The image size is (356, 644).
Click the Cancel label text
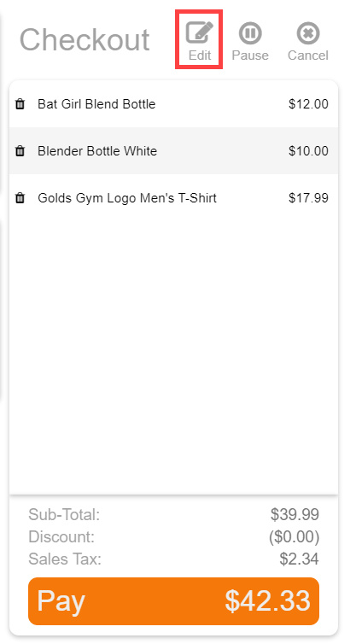pyautogui.click(x=308, y=55)
